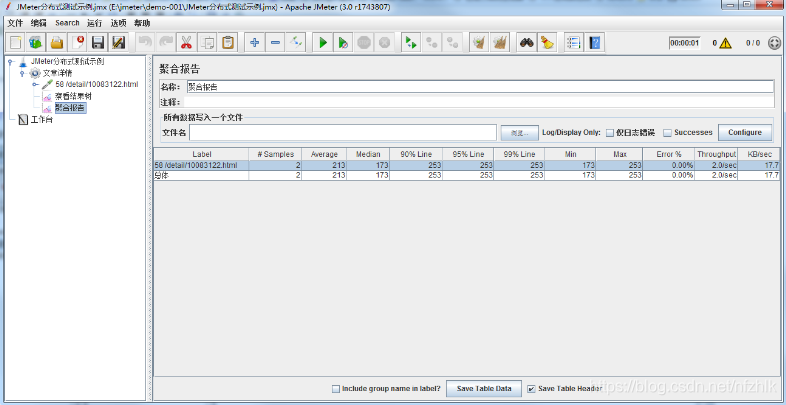The height and width of the screenshot is (405, 786).
Task: Open the 编辑 menu
Action: pos(39,23)
